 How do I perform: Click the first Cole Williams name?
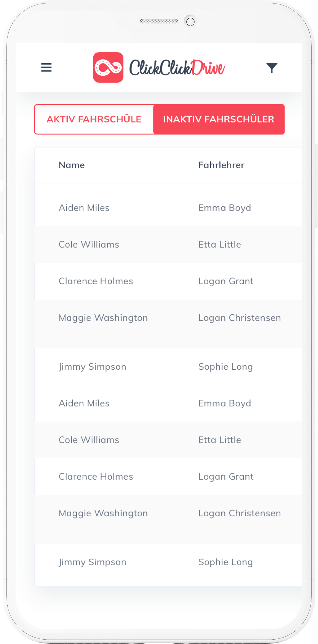(x=89, y=245)
